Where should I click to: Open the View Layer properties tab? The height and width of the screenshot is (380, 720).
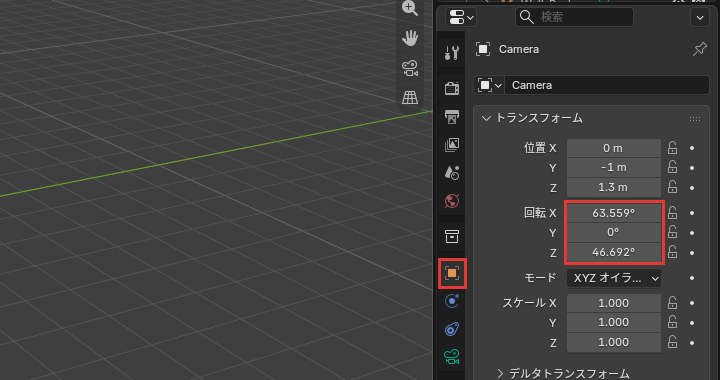click(452, 145)
